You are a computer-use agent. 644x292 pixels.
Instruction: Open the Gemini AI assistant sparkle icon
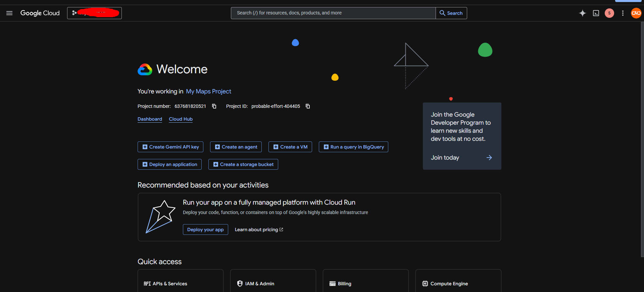583,13
